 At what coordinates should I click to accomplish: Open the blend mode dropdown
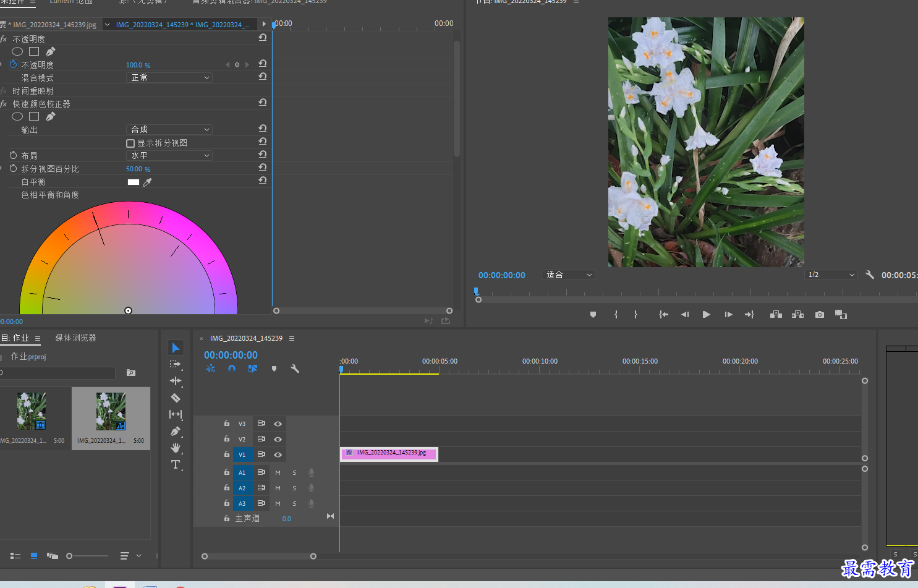pyautogui.click(x=169, y=77)
